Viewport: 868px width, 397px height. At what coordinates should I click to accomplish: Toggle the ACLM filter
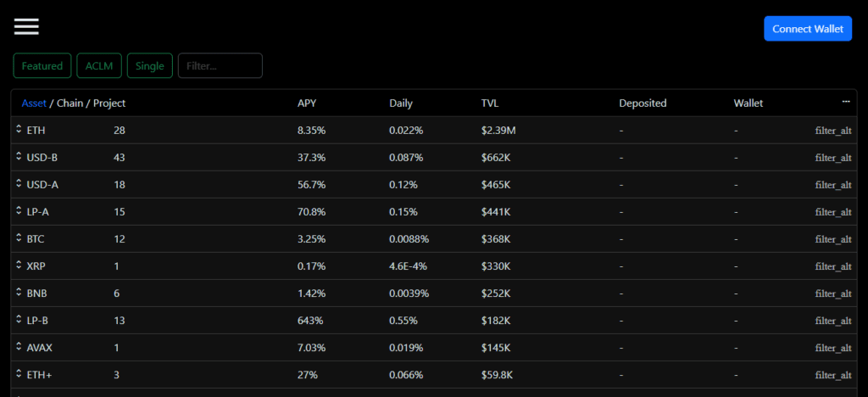click(99, 66)
